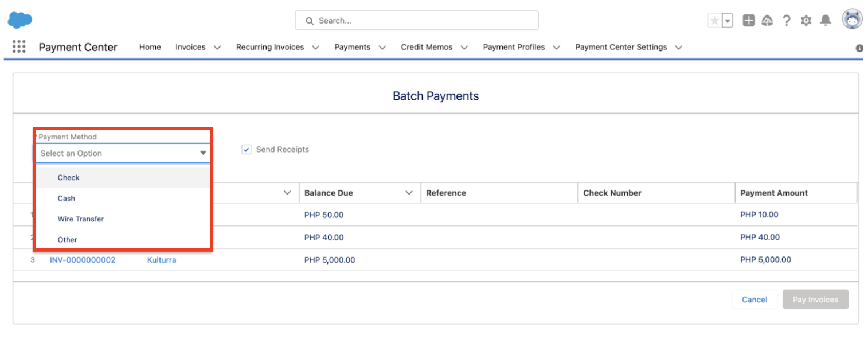
Task: View the Notifications bell
Action: [826, 21]
